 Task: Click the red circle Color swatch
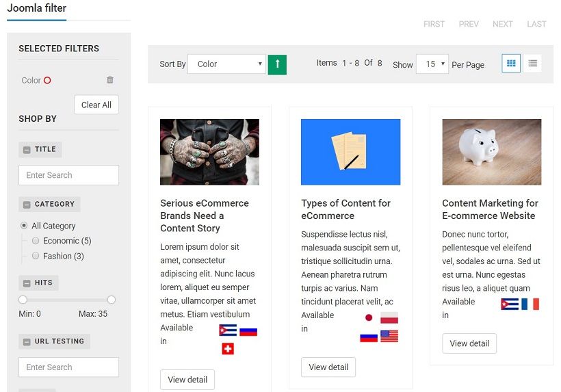click(47, 80)
